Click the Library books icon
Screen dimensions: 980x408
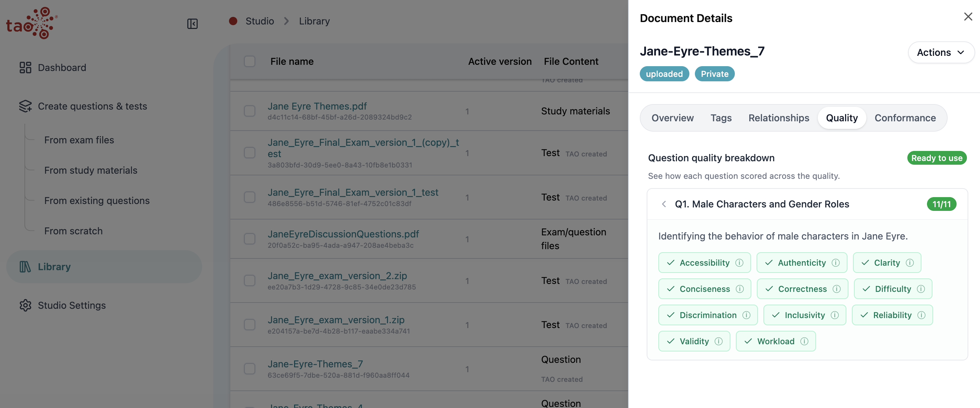pyautogui.click(x=25, y=266)
